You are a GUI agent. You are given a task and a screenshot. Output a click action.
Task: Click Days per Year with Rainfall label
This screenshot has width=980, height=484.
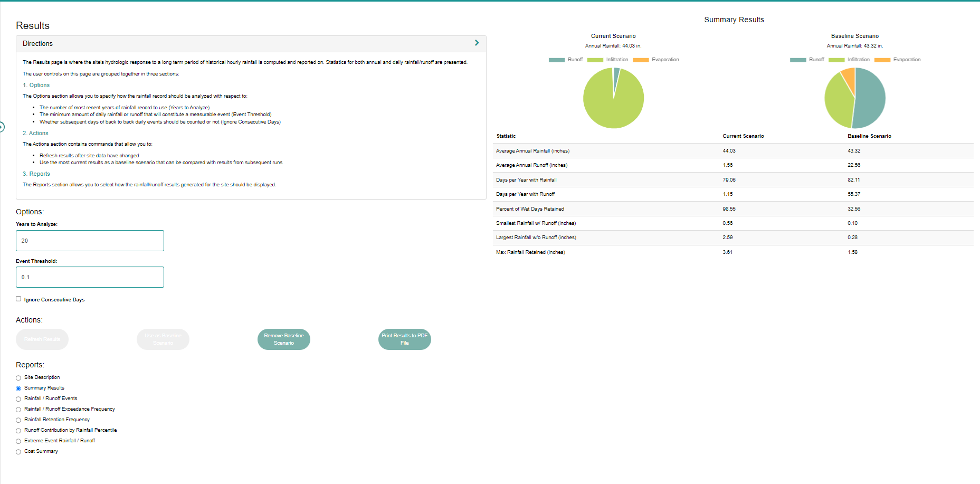(x=526, y=180)
